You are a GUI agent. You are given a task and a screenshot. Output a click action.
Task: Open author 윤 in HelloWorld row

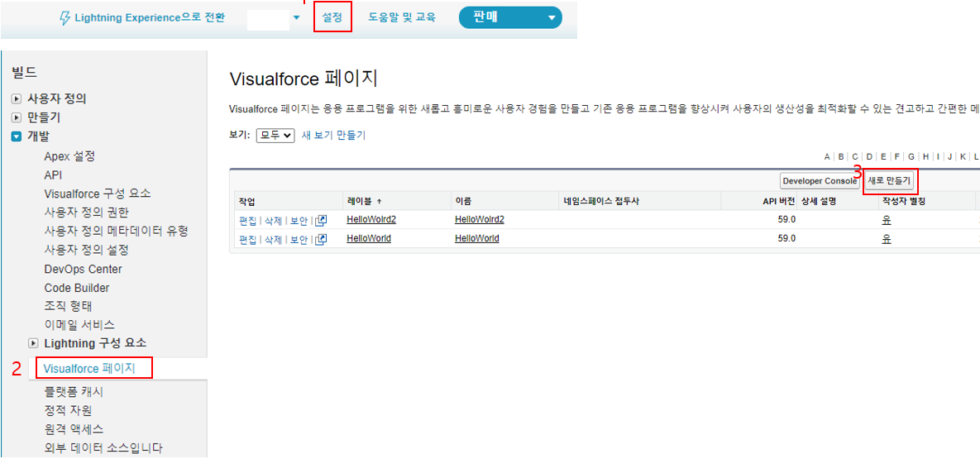coord(886,238)
